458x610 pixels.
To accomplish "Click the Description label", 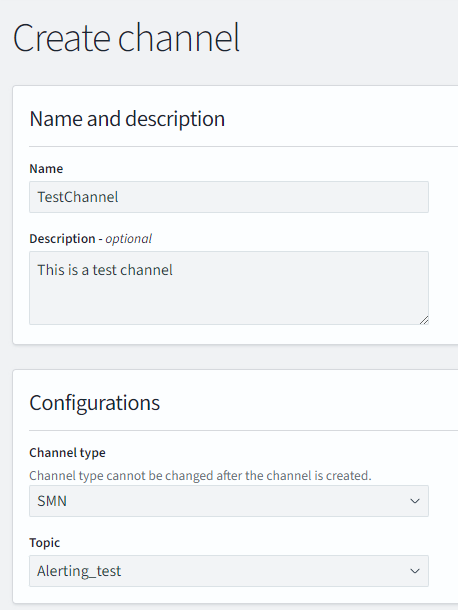I will pyautogui.click(x=62, y=239).
